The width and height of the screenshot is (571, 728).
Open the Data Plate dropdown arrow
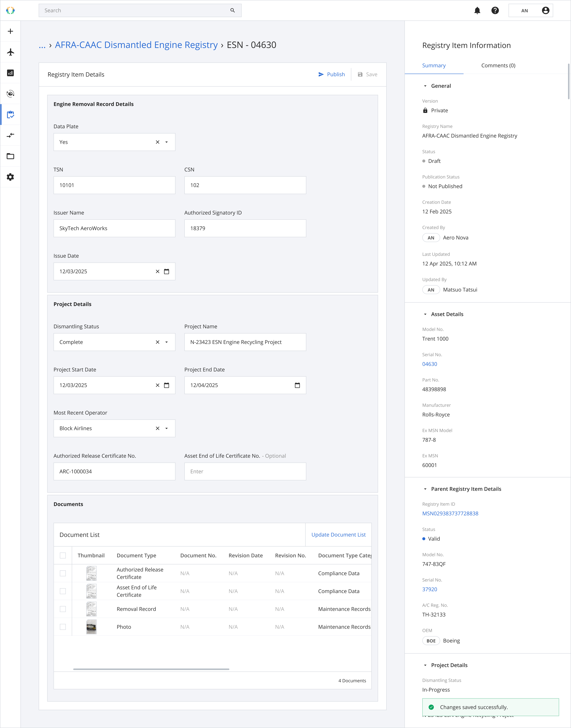point(166,142)
